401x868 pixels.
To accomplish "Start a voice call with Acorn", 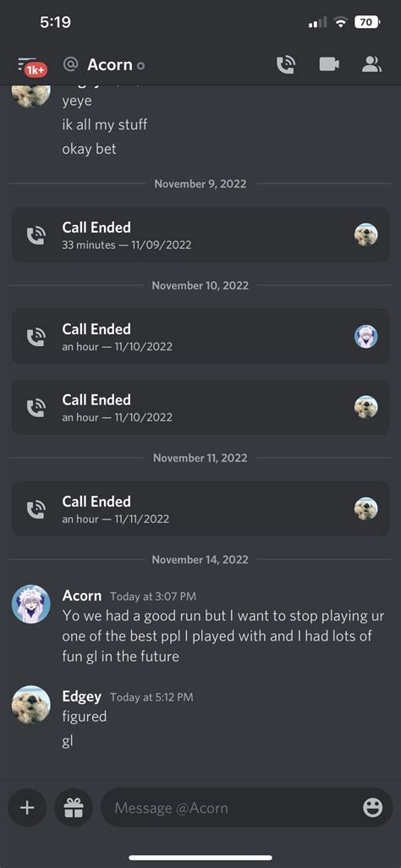I will tap(286, 65).
